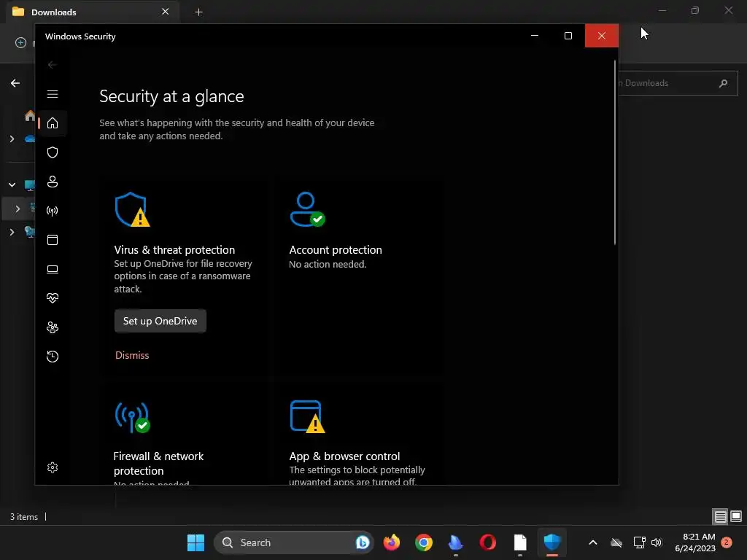Click the Windows Security taskbar icon
The height and width of the screenshot is (560, 747).
click(x=552, y=542)
